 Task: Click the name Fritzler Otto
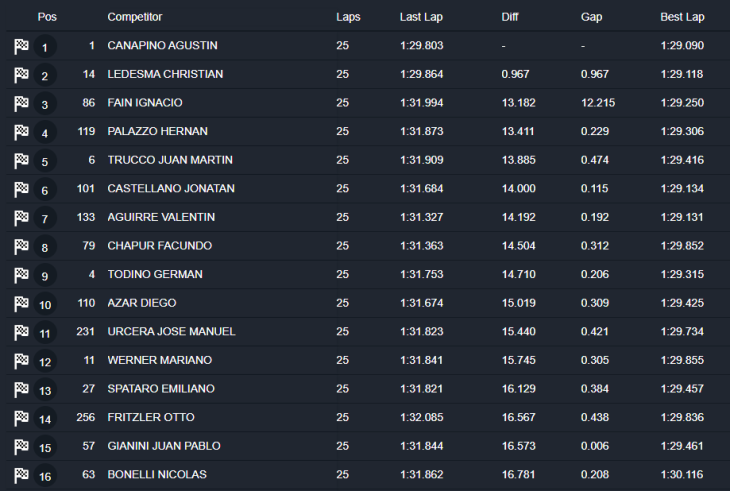point(151,417)
